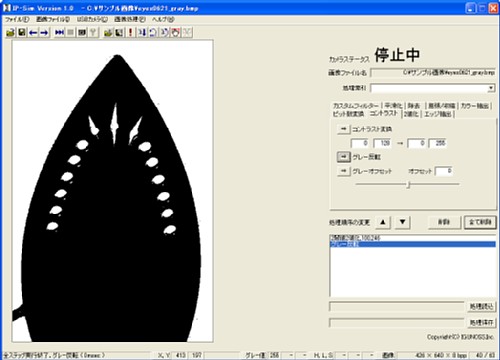Click the X coordinate 413 in the status bar
The height and width of the screenshot is (360, 500).
point(180,355)
